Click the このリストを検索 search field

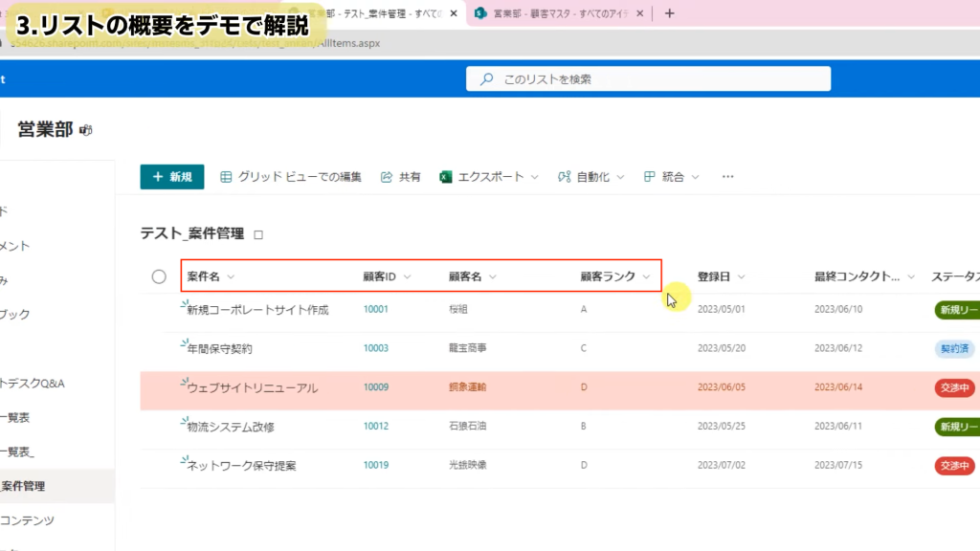point(660,79)
